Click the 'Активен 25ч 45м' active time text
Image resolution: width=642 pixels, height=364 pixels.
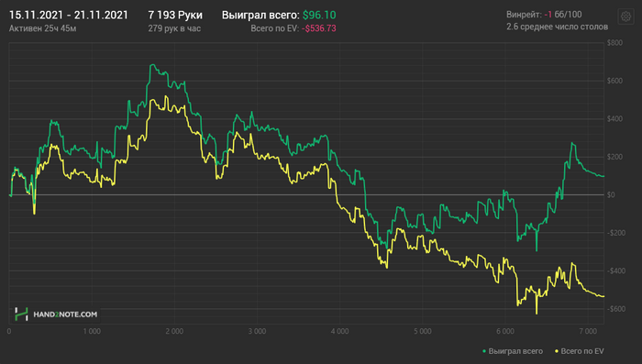(42, 28)
